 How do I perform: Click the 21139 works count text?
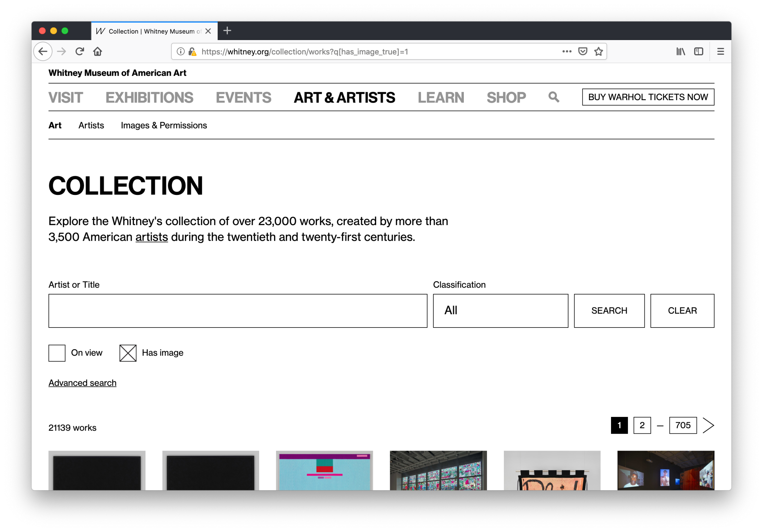coord(72,428)
